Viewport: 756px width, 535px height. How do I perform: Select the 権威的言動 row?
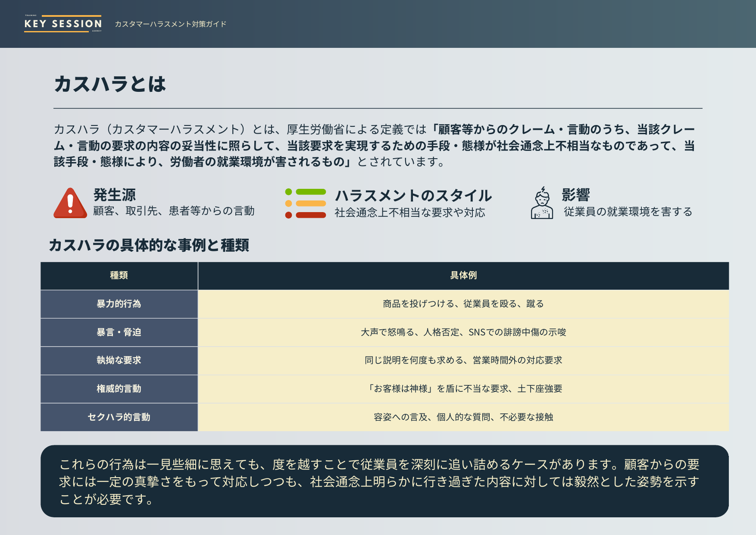(119, 389)
